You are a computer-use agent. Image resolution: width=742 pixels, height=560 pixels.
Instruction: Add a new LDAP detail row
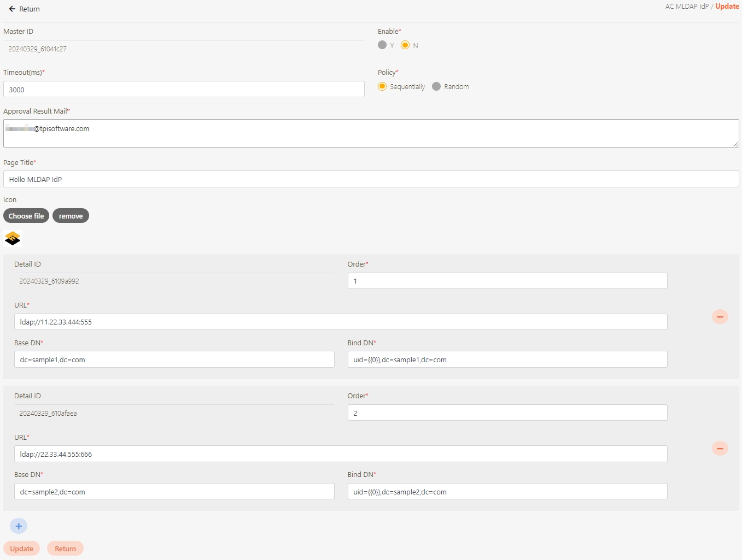point(19,526)
